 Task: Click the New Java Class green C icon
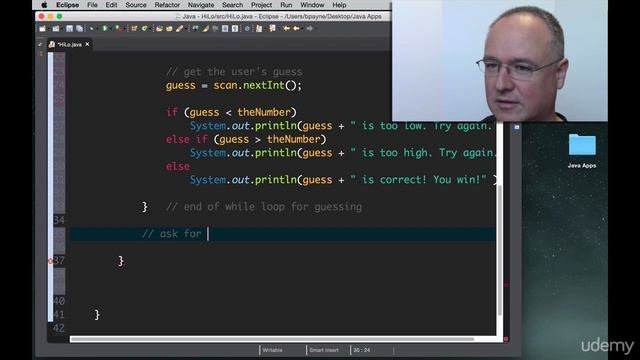144,29
